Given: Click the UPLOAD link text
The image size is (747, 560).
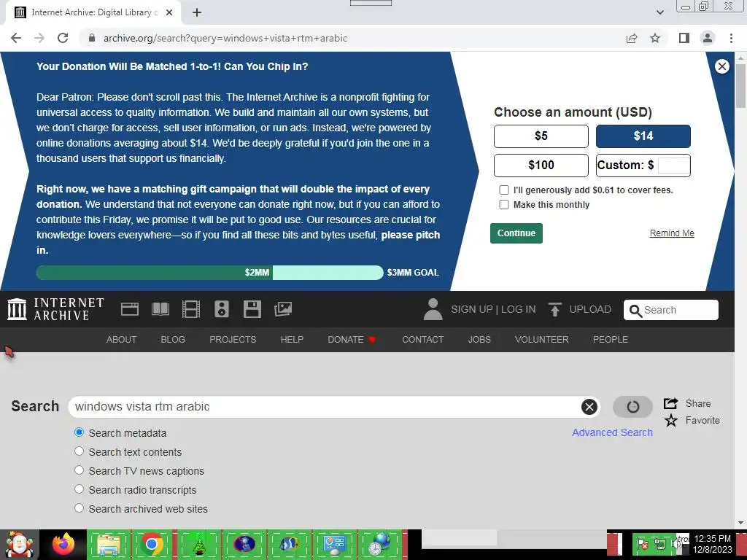Looking at the screenshot, I should [590, 309].
